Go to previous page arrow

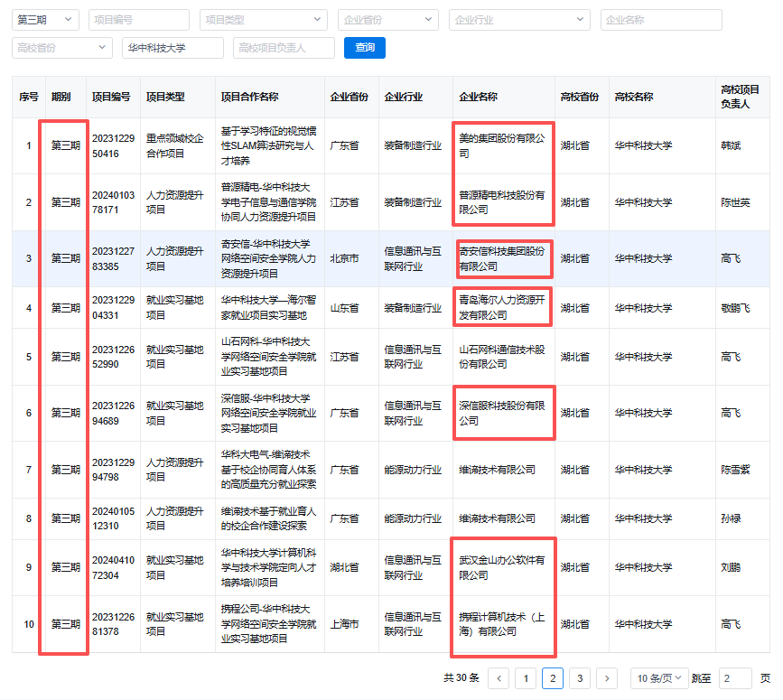pos(499,678)
